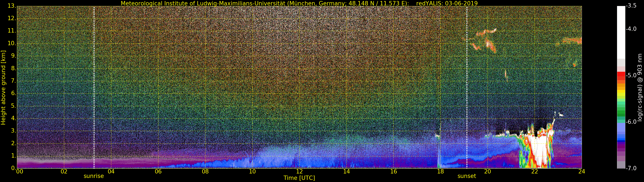Click the 'sunrise' label below the axis
Image resolution: width=644 pixels, height=182 pixels.
click(x=94, y=176)
